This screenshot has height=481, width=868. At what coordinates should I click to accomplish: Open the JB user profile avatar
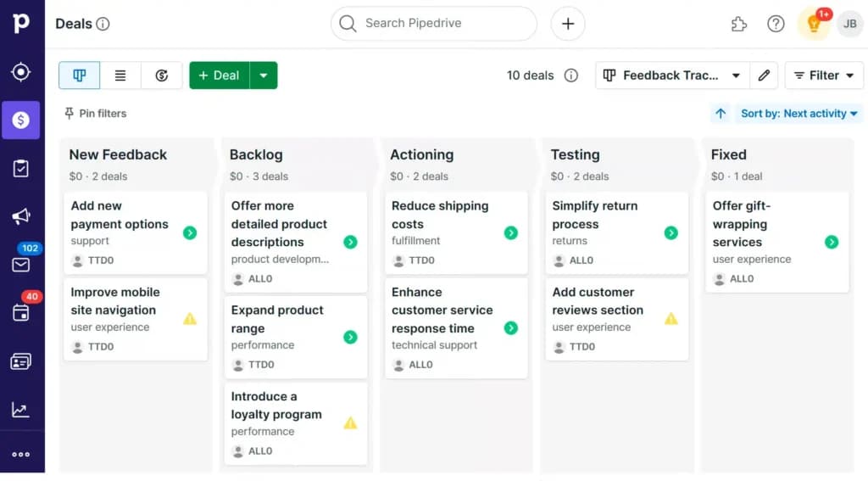[849, 24]
